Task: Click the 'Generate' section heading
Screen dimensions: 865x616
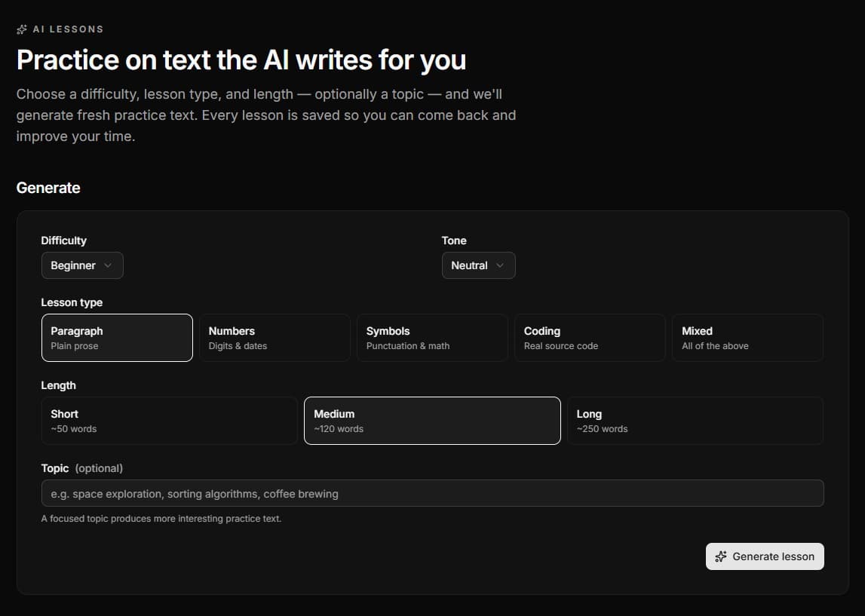Action: click(x=48, y=188)
